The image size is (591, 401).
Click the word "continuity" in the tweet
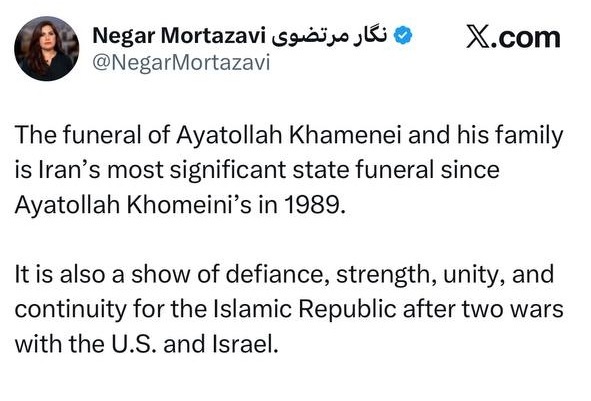[x=70, y=310]
